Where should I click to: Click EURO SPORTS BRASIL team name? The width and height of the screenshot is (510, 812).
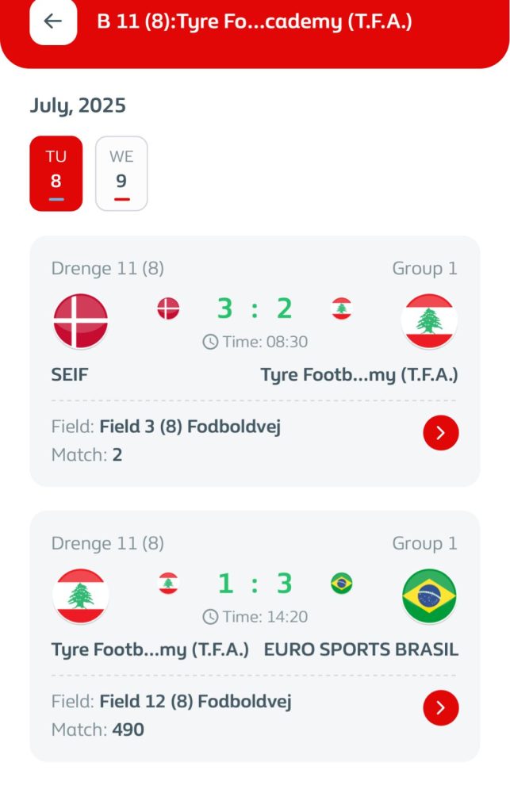click(361, 649)
